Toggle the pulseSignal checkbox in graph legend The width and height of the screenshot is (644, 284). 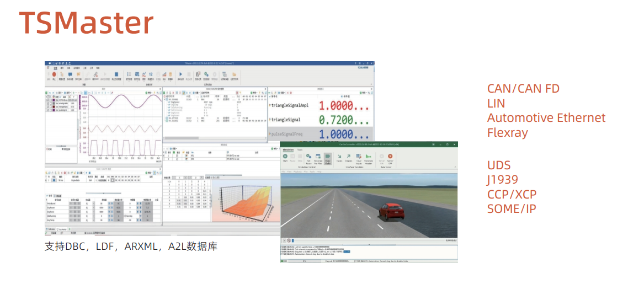click(47, 110)
